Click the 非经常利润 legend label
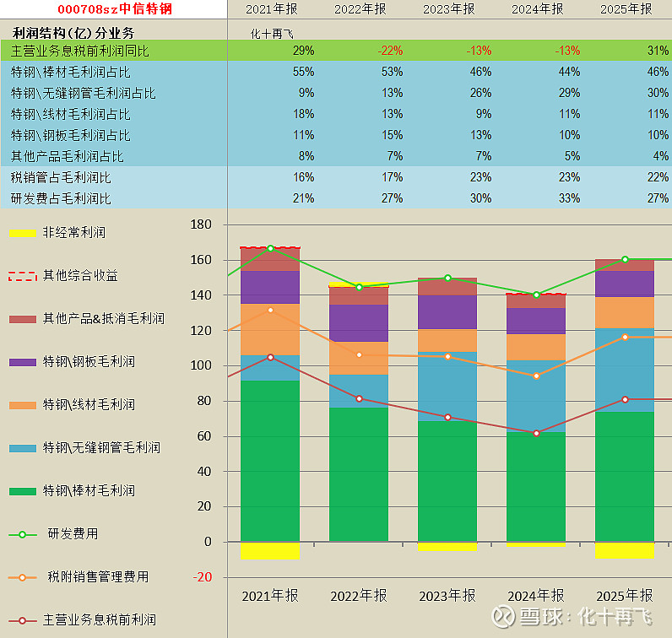 click(73, 232)
